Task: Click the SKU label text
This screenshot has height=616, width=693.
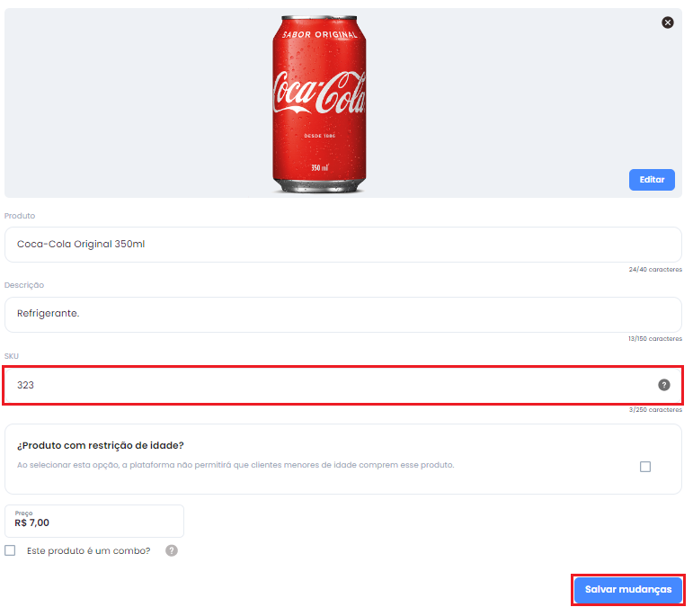Action: click(12, 356)
